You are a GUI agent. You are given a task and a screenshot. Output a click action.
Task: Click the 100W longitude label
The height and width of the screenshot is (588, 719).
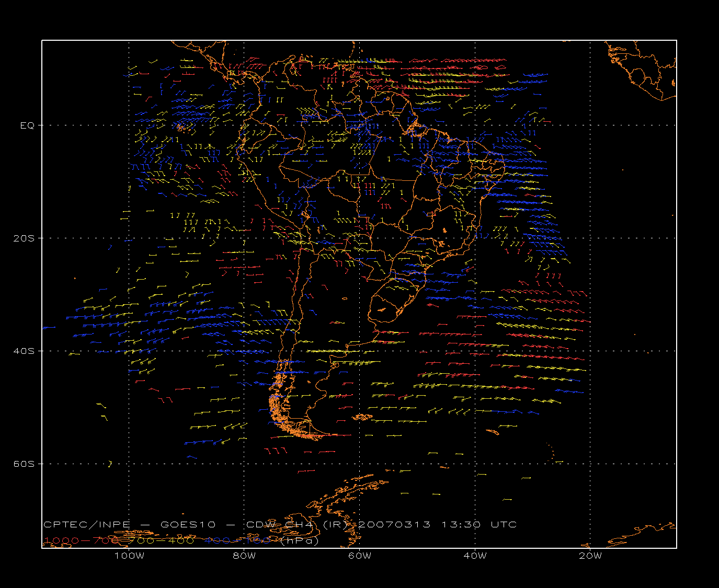tap(129, 556)
